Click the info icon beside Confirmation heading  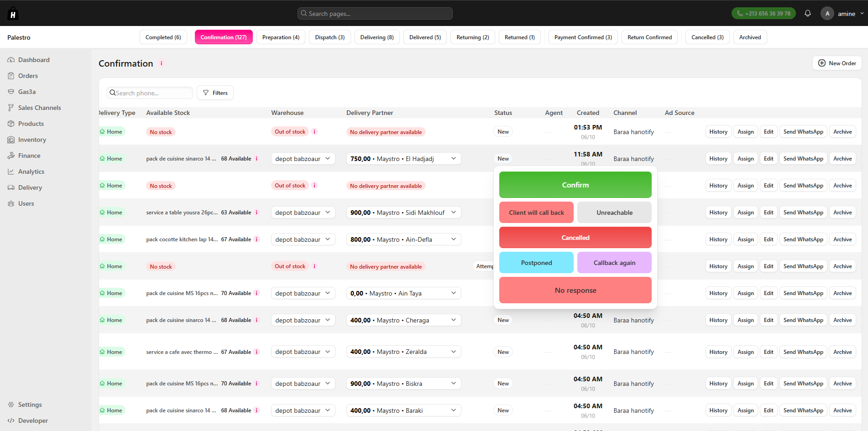[161, 63]
